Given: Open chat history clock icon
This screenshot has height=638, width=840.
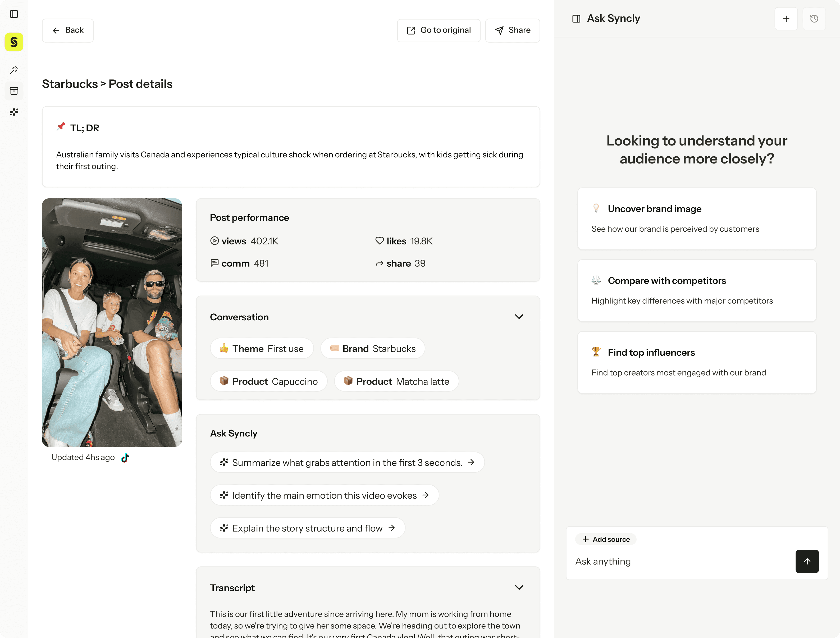Looking at the screenshot, I should (x=814, y=19).
